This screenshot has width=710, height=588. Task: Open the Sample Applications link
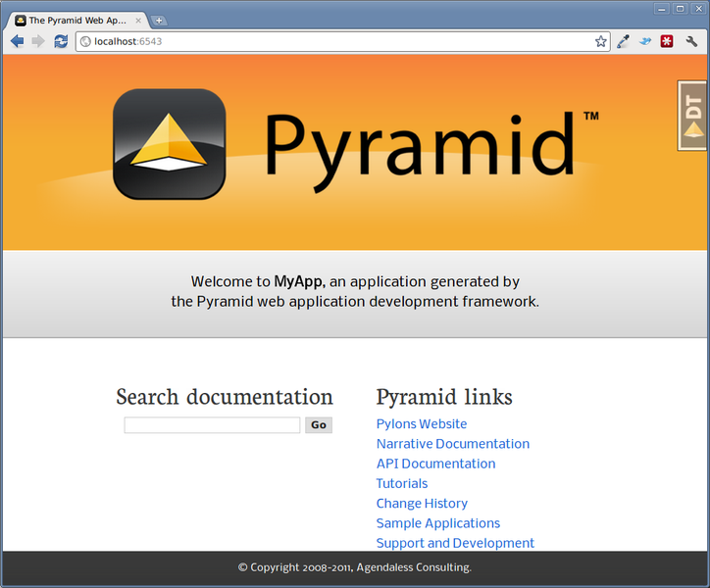(437, 523)
